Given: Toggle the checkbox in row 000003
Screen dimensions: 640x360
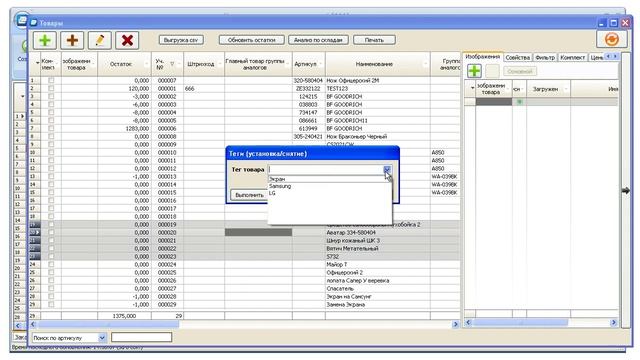Looking at the screenshot, I should tap(51, 104).
